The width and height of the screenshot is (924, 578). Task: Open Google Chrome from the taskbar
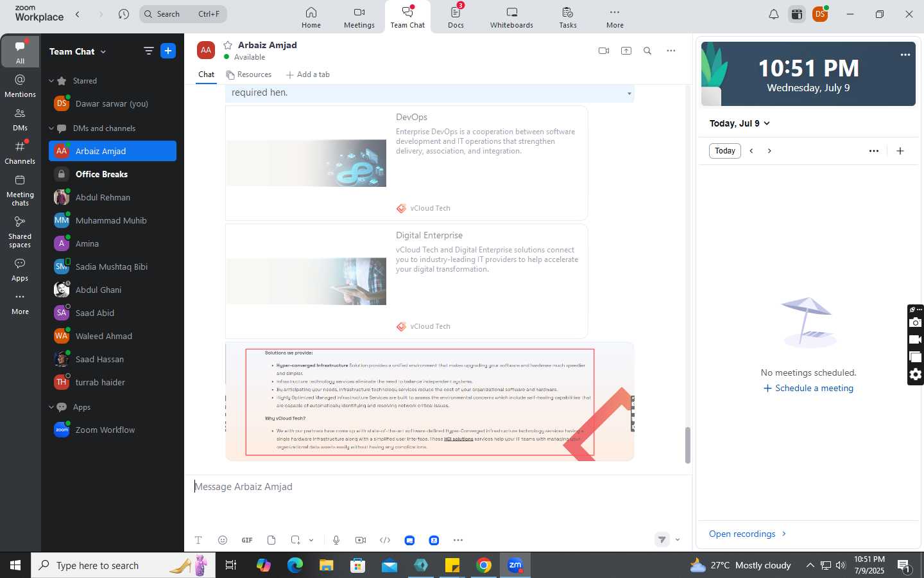(x=484, y=565)
